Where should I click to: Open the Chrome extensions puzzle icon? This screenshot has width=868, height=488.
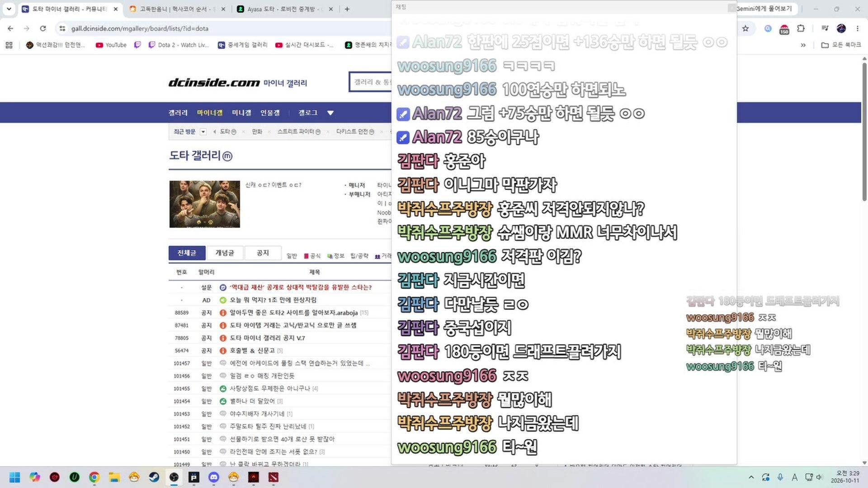801,28
